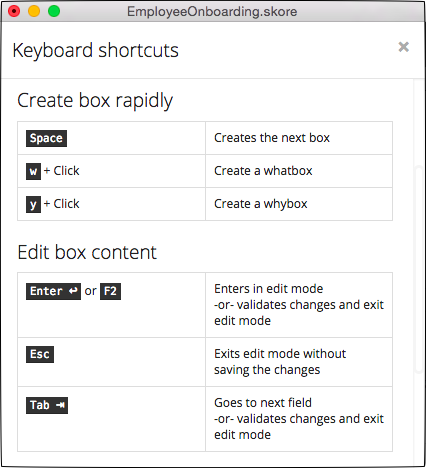426x468 pixels.
Task: Click the green zoom window button
Action: (54, 11)
